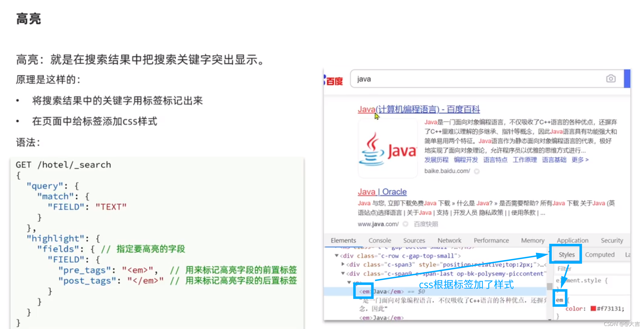Open the 发展历程 sub-link
644x329 pixels.
click(436, 160)
